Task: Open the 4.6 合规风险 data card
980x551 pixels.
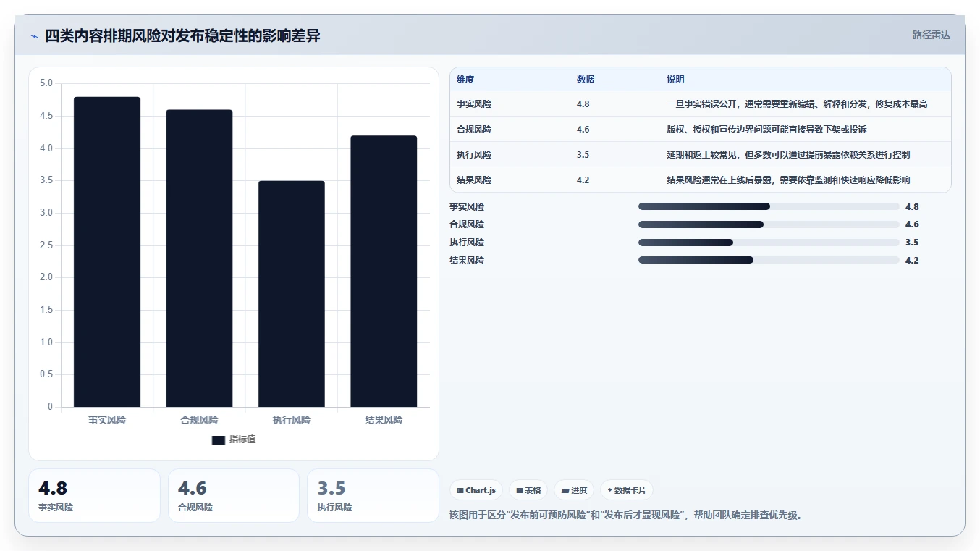Action: pos(234,495)
